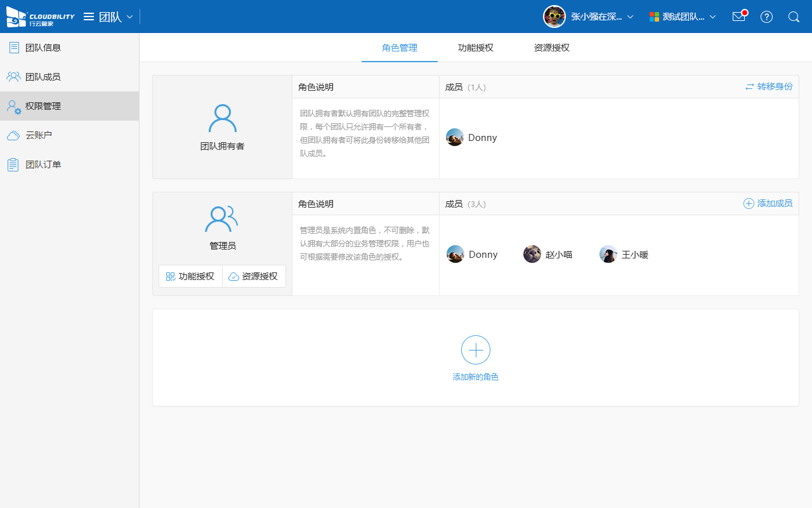Open 云账户 from the sidebar
Viewport: 812px width, 508px height.
point(38,135)
